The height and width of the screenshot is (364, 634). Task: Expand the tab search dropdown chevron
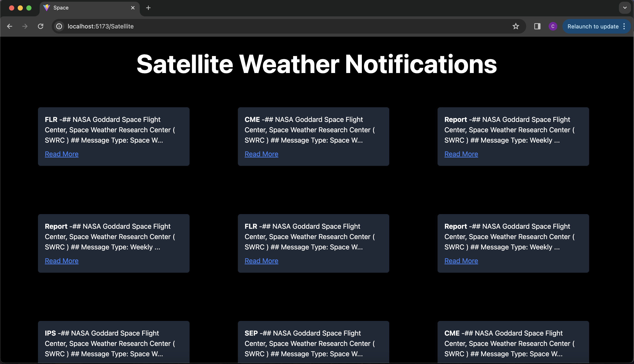[x=625, y=8]
